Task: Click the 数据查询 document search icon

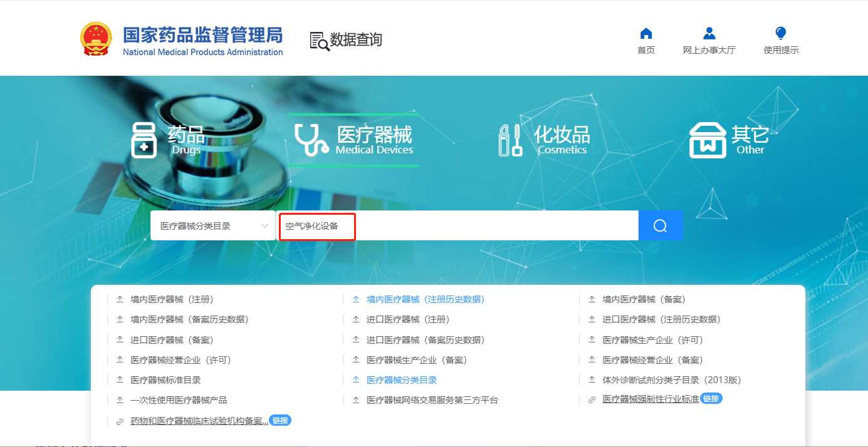Action: 320,41
